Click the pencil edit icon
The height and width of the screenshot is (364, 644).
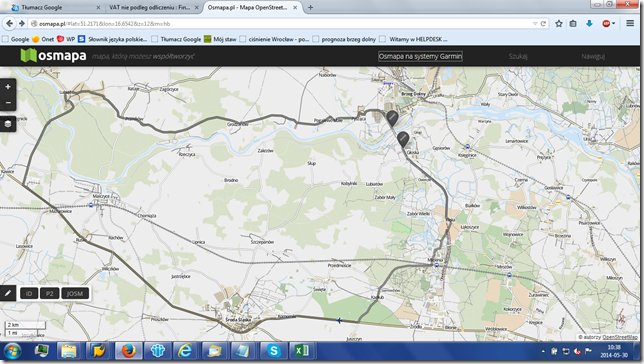point(8,293)
